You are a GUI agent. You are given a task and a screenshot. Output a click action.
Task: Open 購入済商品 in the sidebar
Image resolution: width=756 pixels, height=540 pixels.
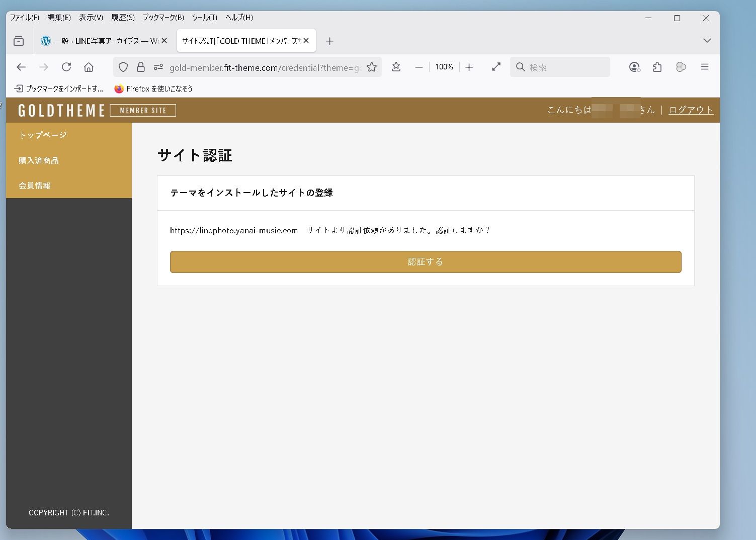pyautogui.click(x=69, y=160)
